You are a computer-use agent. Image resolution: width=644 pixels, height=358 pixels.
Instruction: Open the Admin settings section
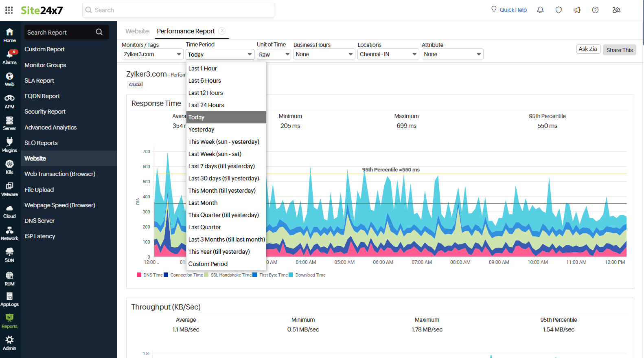coord(10,343)
